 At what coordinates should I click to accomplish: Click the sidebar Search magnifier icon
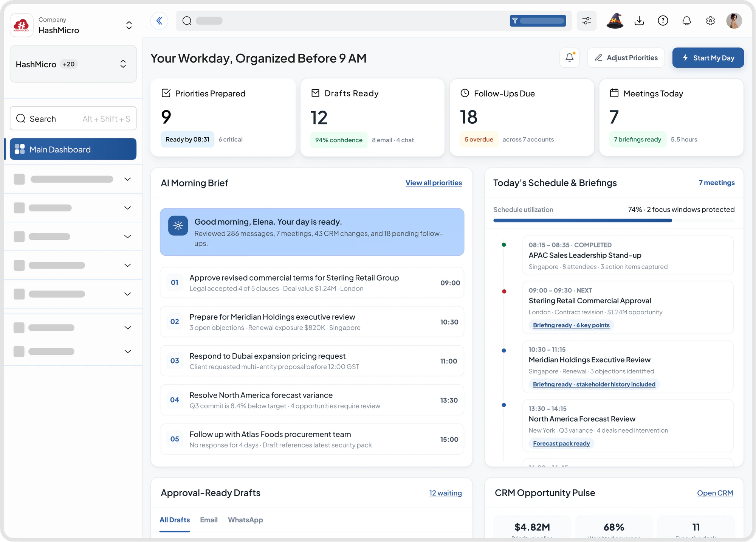[21, 118]
